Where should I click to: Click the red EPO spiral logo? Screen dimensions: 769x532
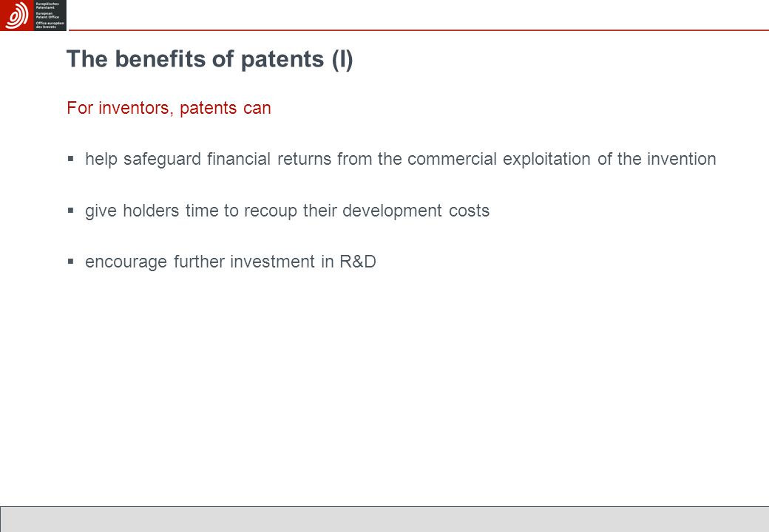coord(16,16)
